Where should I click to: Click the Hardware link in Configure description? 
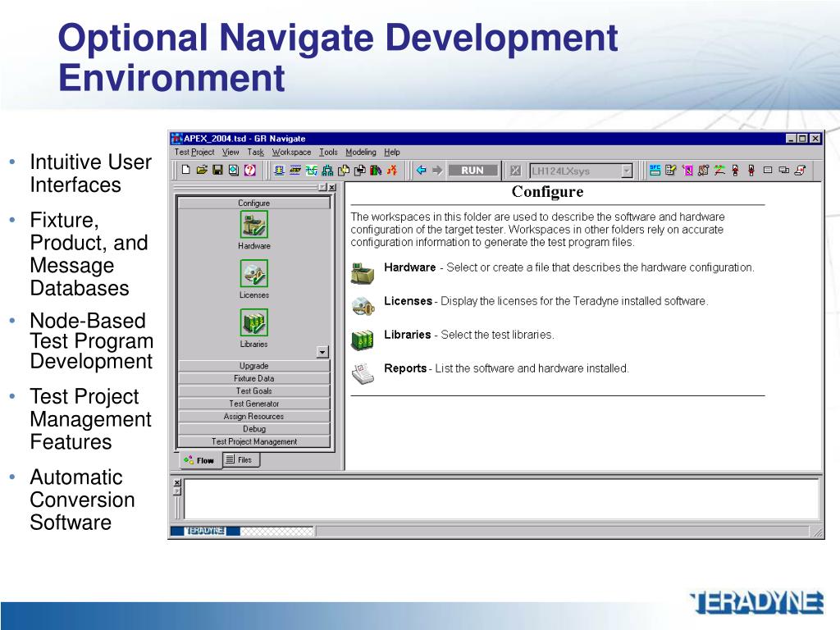coord(410,267)
